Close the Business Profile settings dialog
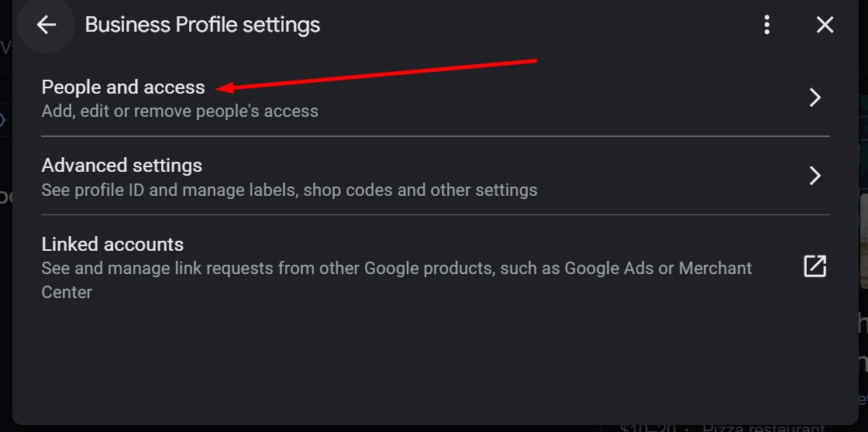 (x=825, y=25)
